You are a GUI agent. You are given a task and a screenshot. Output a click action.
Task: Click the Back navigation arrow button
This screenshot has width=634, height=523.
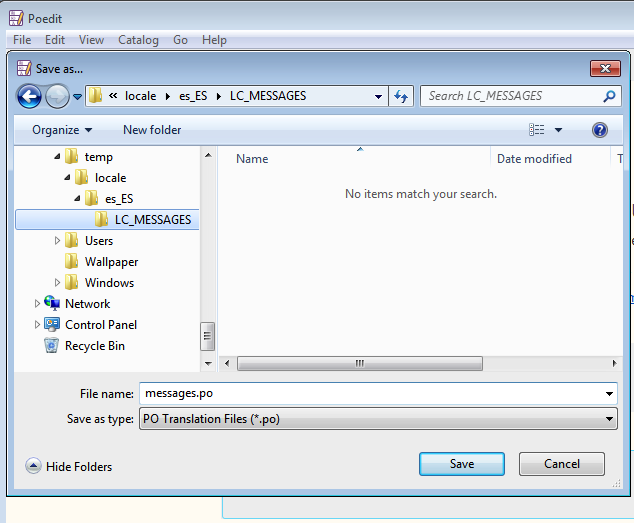click(30, 96)
